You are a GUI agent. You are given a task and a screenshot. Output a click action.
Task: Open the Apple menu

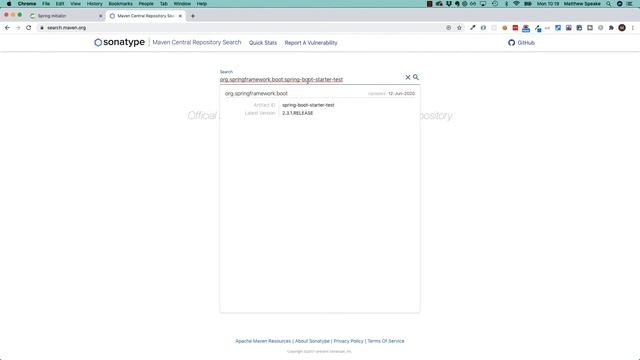click(x=9, y=4)
